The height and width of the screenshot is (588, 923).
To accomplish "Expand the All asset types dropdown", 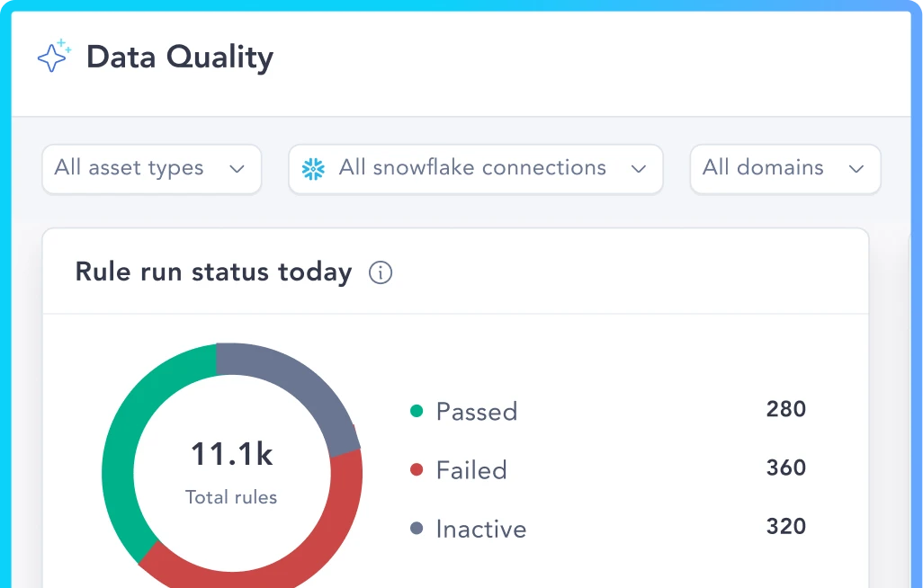I will [151, 169].
